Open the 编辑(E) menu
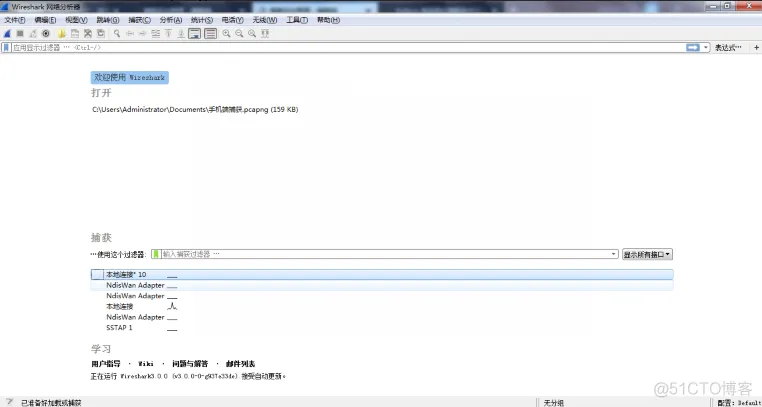Image resolution: width=762 pixels, height=407 pixels. [45, 20]
